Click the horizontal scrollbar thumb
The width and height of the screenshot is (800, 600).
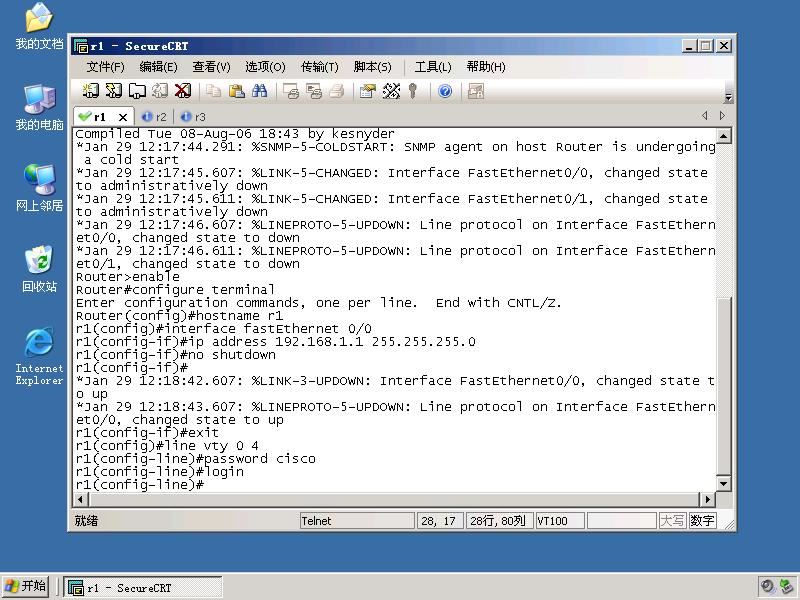[393, 499]
